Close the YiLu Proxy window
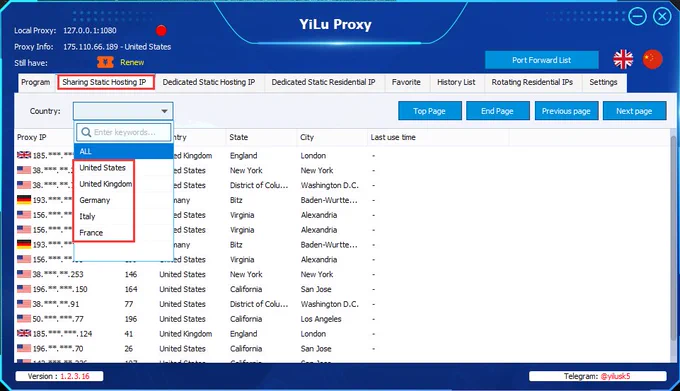The image size is (680, 391). (x=662, y=17)
